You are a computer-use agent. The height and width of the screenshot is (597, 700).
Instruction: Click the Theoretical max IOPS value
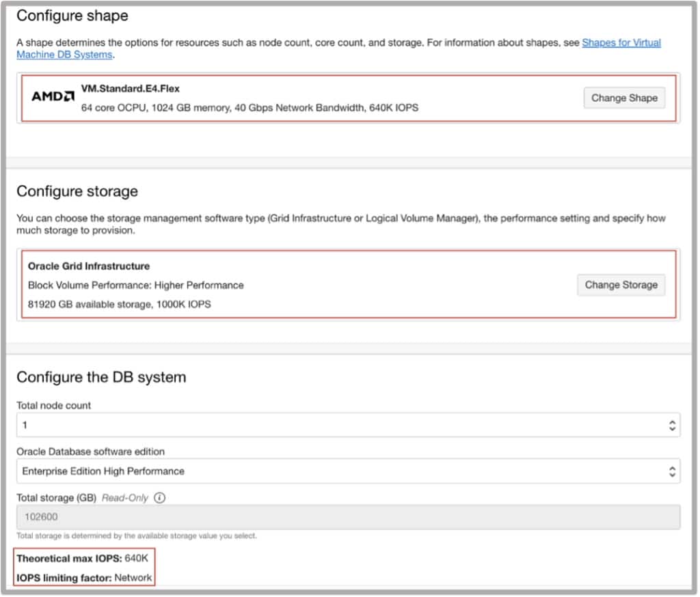[x=137, y=559]
